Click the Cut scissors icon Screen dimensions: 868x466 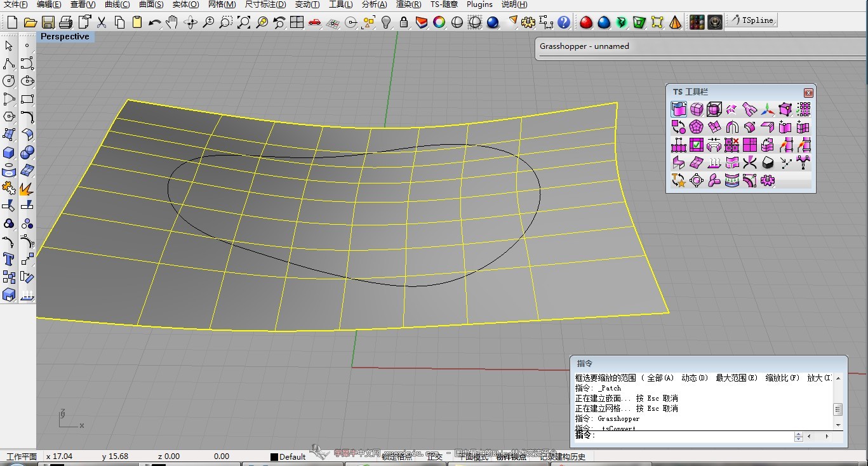pos(101,22)
